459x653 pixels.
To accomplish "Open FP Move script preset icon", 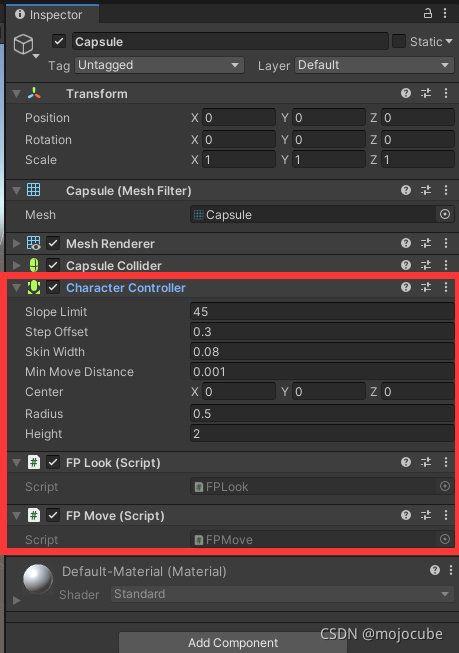I will tap(426, 515).
